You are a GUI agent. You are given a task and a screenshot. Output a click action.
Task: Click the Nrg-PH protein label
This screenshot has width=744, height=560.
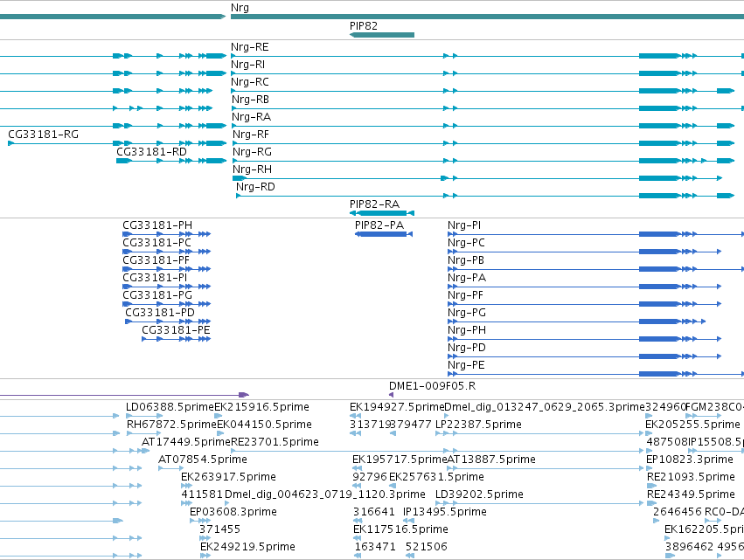pos(467,330)
